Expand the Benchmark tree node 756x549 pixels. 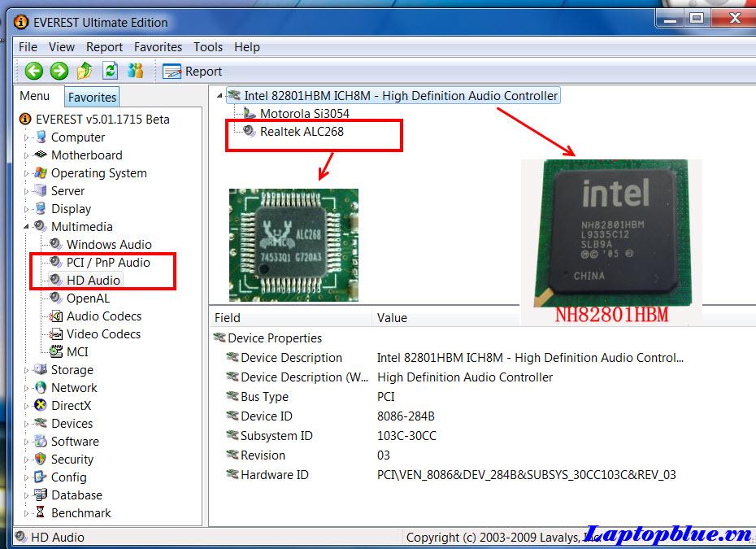pyautogui.click(x=27, y=513)
